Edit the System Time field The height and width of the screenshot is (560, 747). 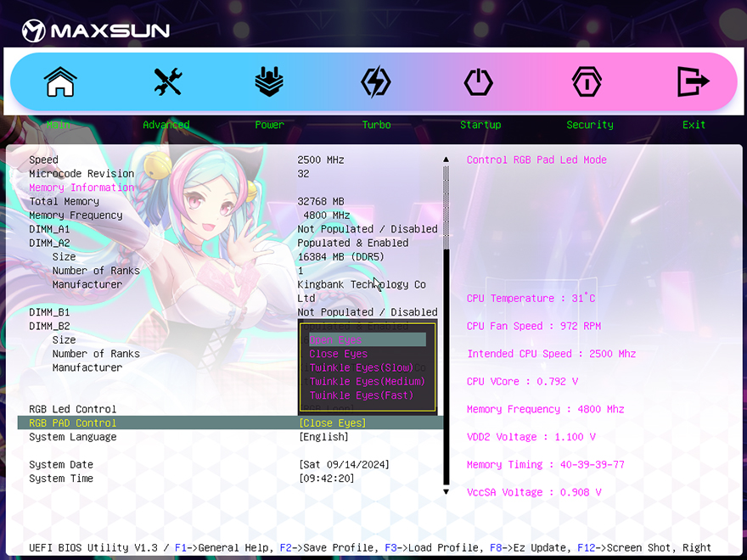(x=326, y=478)
